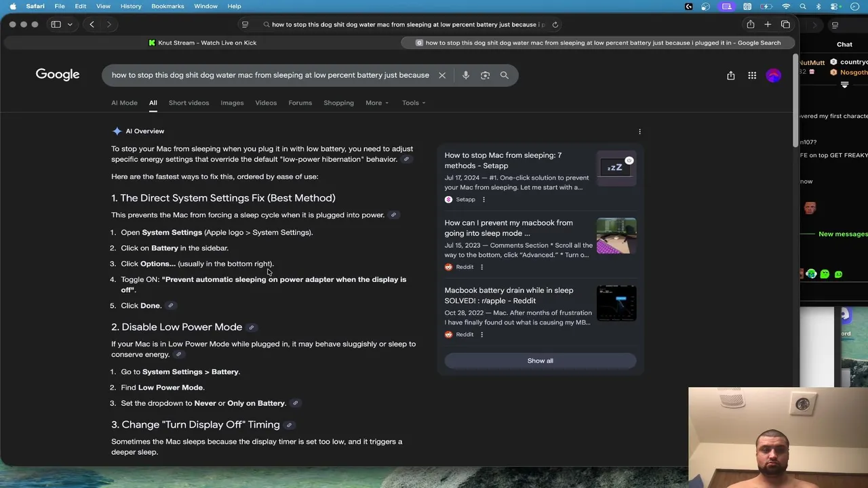Open the tab group dropdown arrow
Screen dimensions: 868x488
click(70, 24)
